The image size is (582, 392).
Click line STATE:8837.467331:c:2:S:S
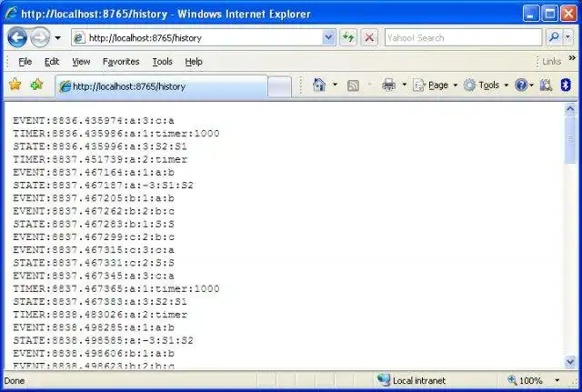coord(94,263)
